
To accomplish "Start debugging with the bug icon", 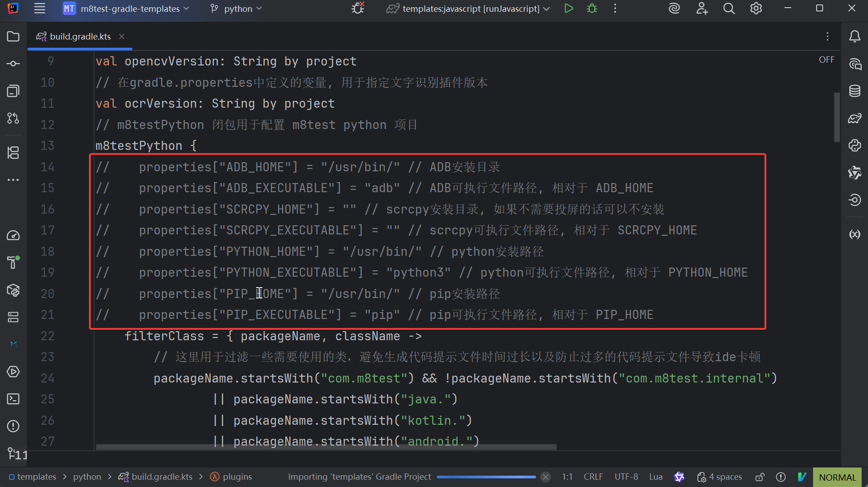I will (592, 9).
